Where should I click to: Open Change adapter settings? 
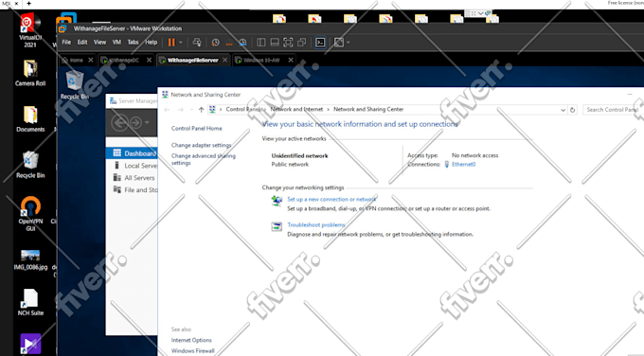click(201, 145)
